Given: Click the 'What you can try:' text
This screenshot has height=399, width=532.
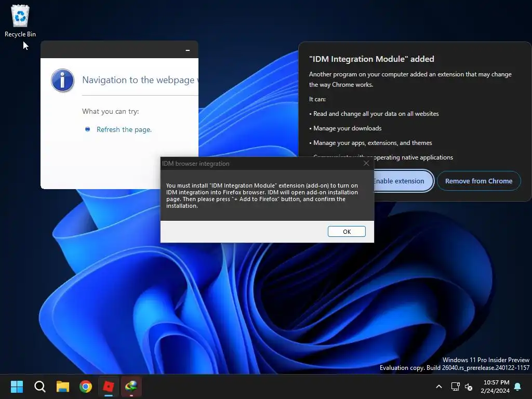Looking at the screenshot, I should (x=110, y=111).
